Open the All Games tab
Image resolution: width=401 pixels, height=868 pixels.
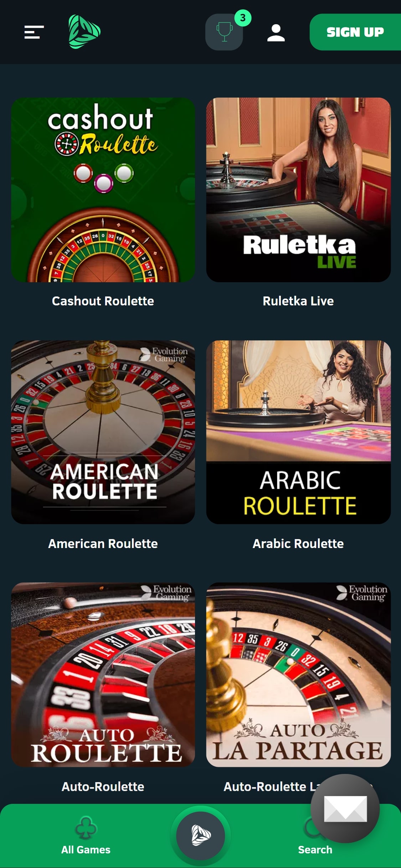click(x=86, y=836)
